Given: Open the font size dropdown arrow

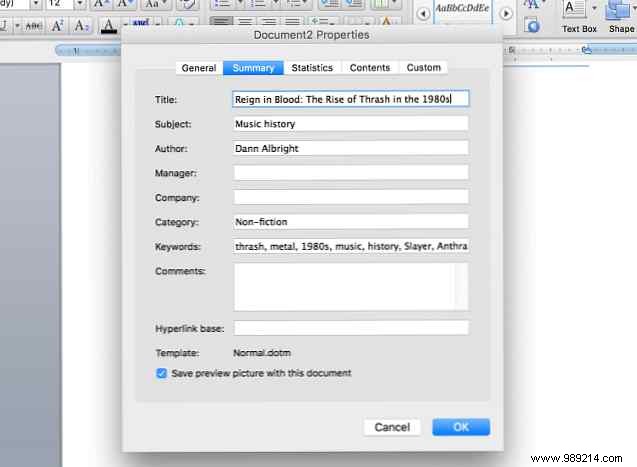Looking at the screenshot, I should [80, 4].
